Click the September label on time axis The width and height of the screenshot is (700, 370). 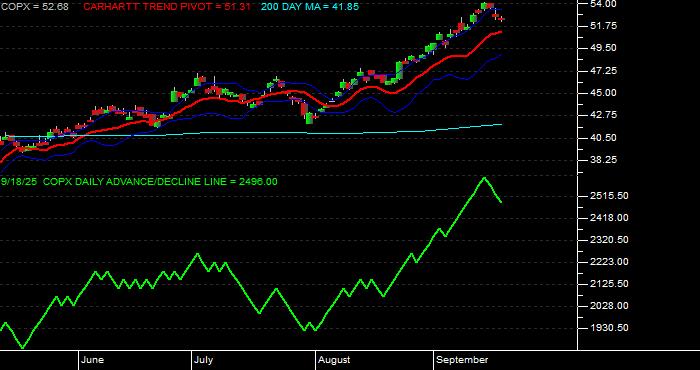(462, 360)
